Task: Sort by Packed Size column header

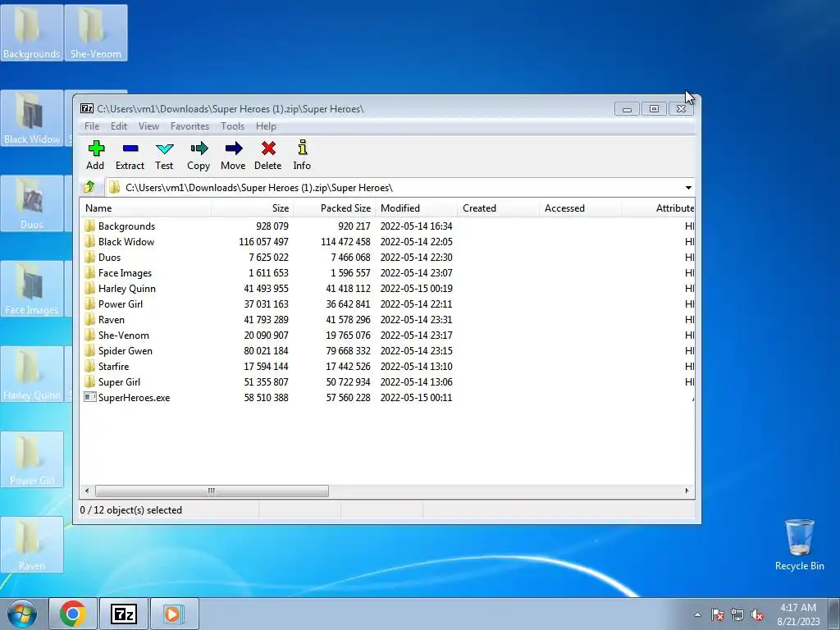Action: pos(335,208)
